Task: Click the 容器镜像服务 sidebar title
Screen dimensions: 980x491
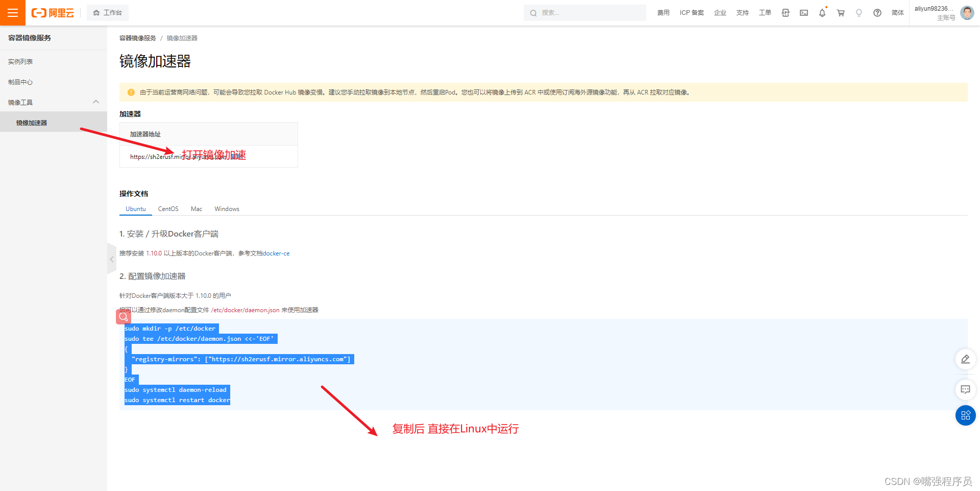Action: click(x=30, y=38)
